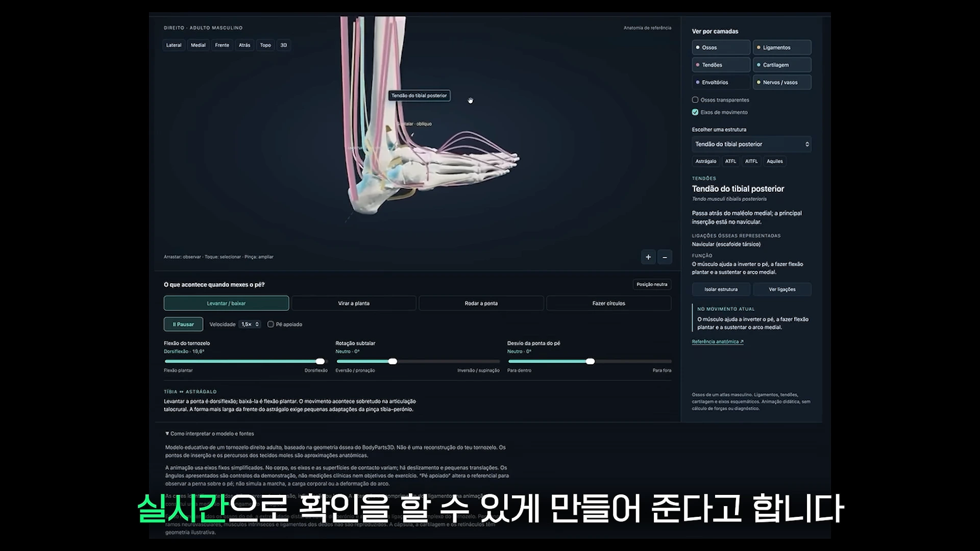The height and width of the screenshot is (551, 980).
Task: Click the Tendão do tibial posterior model label
Action: pyautogui.click(x=419, y=95)
